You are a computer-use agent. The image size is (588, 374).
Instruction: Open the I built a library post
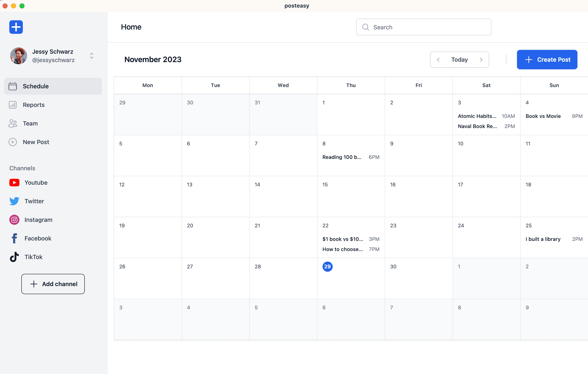[x=554, y=239]
